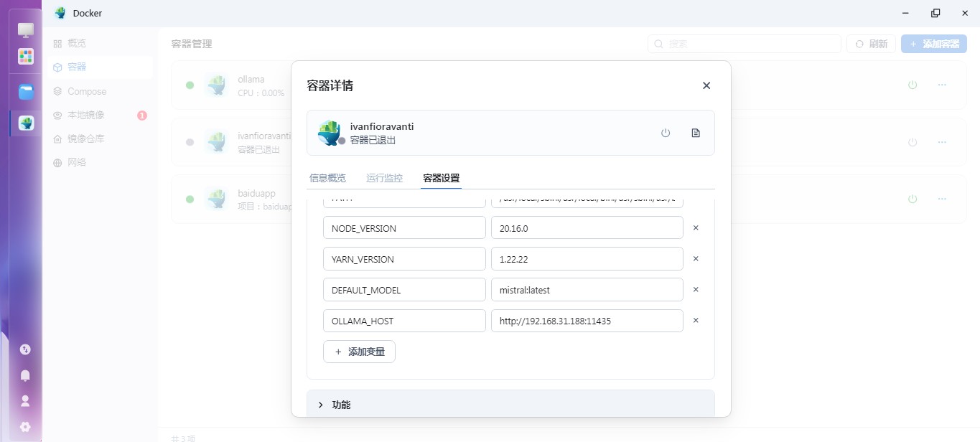Viewport: 980px width, 442px height.
Task: Open the log document icon in dialog
Action: [x=695, y=133]
